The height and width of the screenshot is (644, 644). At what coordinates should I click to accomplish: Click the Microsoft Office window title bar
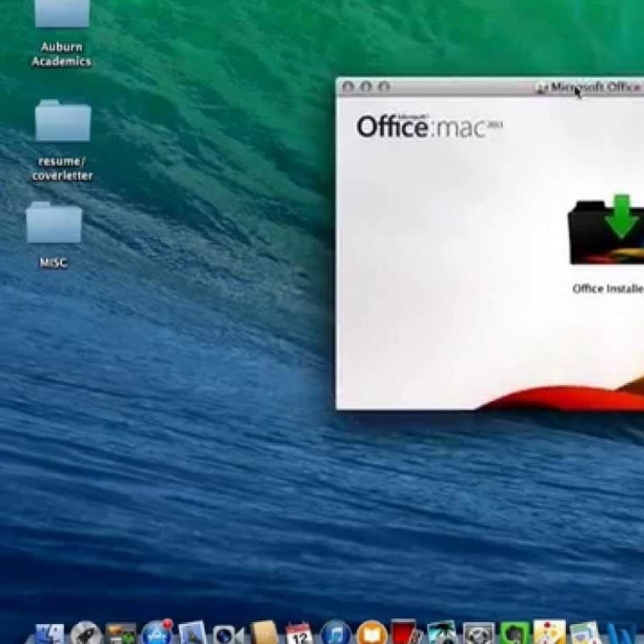point(461,86)
